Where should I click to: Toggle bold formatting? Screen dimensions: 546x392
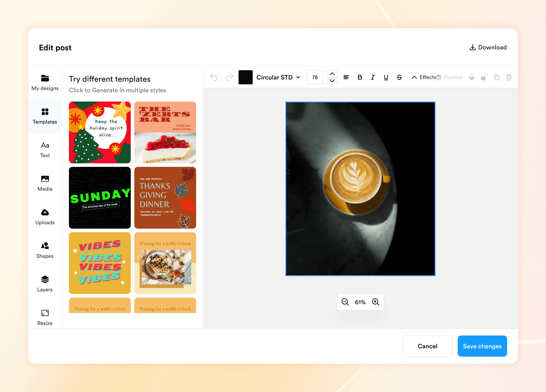pyautogui.click(x=360, y=77)
